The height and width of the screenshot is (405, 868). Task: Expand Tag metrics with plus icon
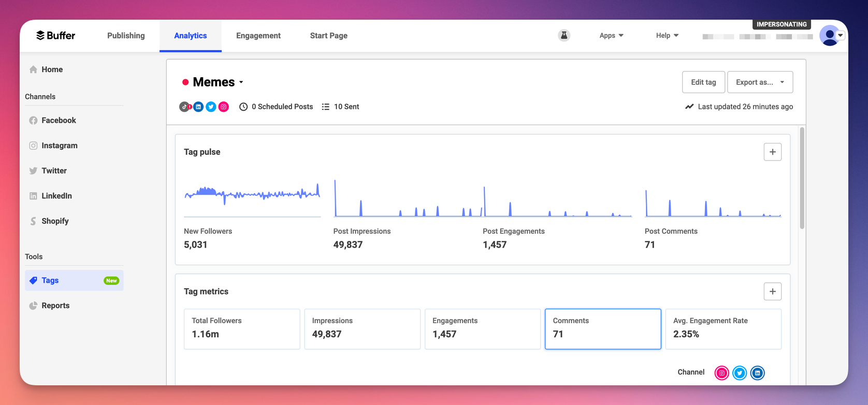pyautogui.click(x=772, y=292)
